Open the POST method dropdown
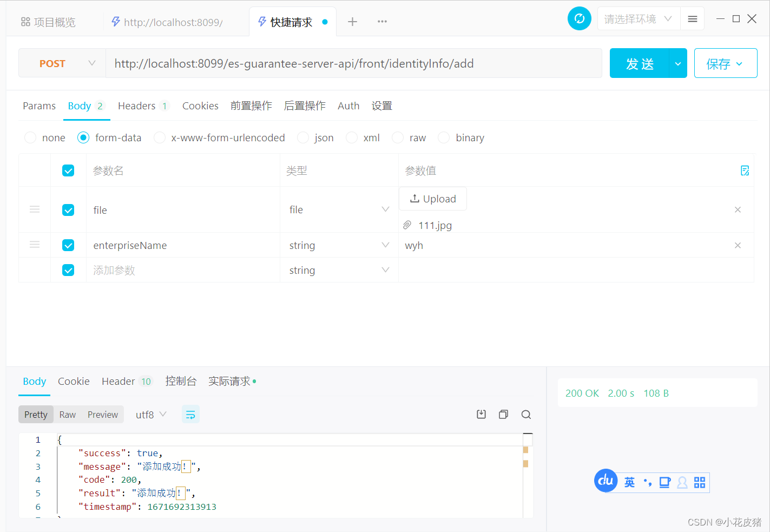The width and height of the screenshot is (770, 532). [x=62, y=63]
